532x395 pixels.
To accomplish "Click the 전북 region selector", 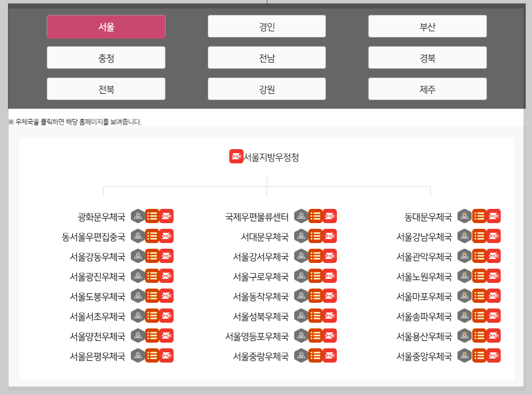I will (106, 88).
